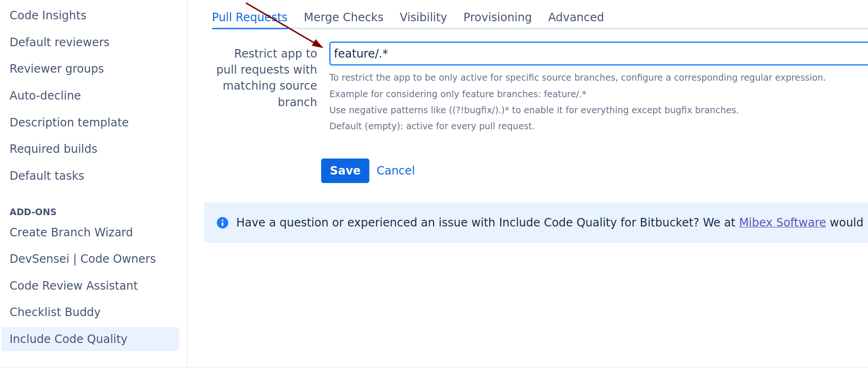Image resolution: width=868 pixels, height=376 pixels.
Task: Select the Provisioning tab
Action: tap(497, 17)
